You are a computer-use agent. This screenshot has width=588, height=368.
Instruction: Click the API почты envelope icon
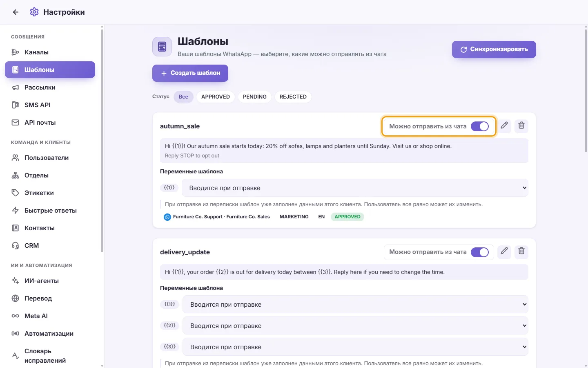[15, 123]
